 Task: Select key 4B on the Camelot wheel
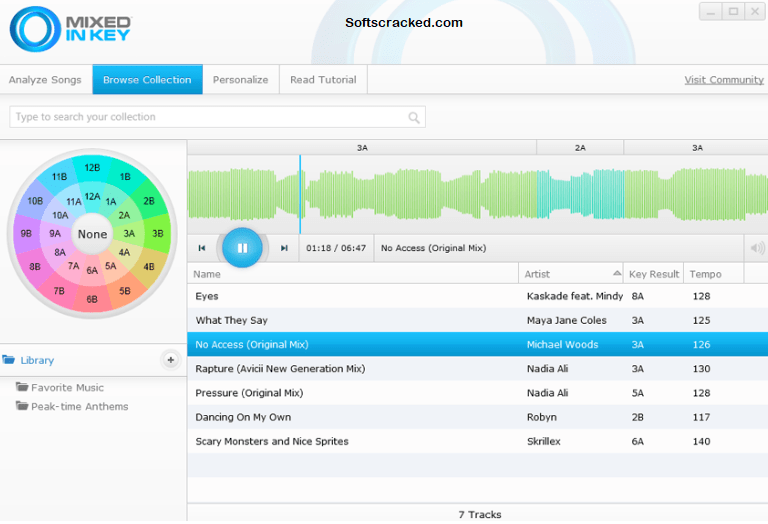tap(149, 267)
